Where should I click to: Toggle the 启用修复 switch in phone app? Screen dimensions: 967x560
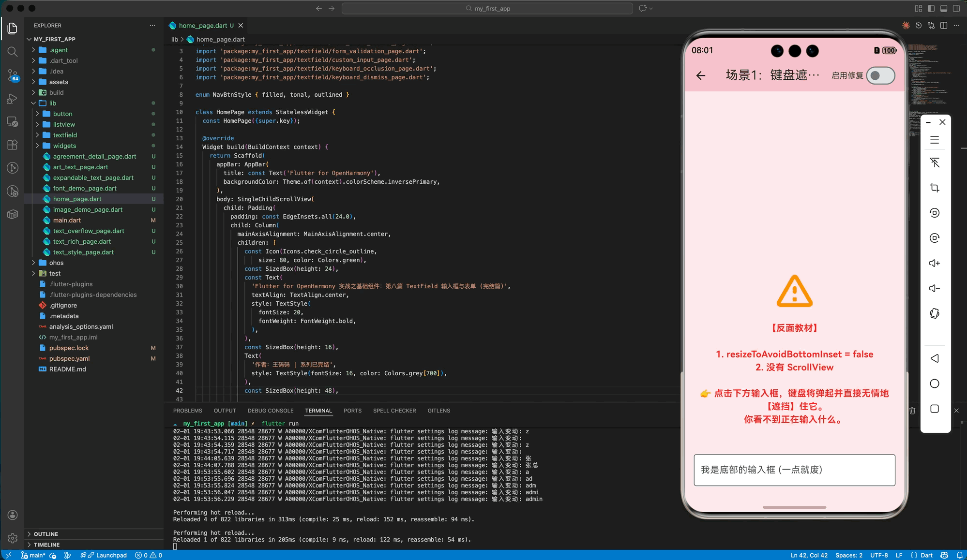click(x=880, y=75)
